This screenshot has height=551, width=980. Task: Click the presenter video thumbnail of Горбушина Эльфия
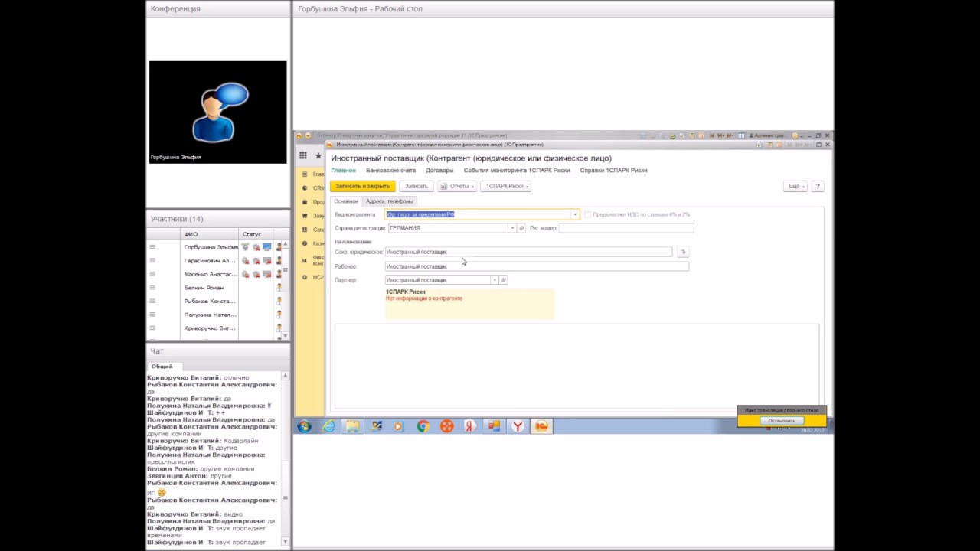click(x=218, y=112)
